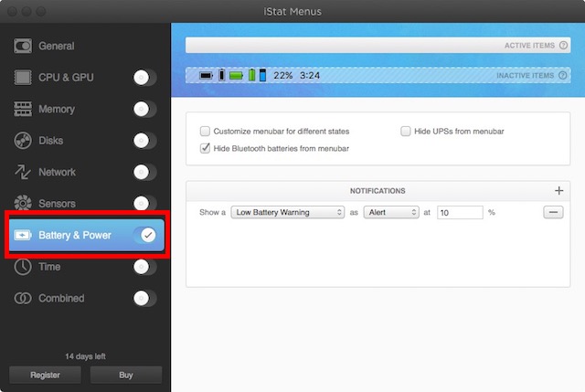The width and height of the screenshot is (585, 392).
Task: Open the Low Battery Warning dropdown
Action: point(288,212)
